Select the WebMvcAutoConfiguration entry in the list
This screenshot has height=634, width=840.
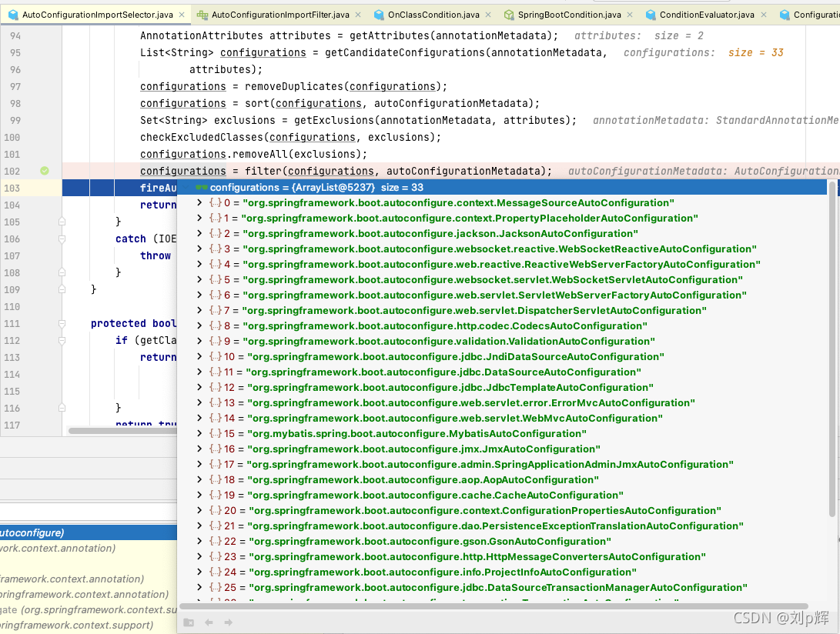point(436,419)
